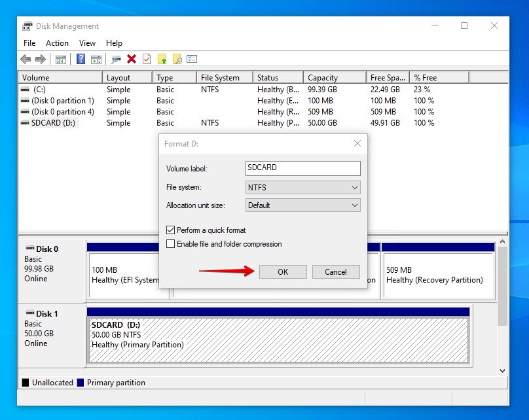Click the red X delete icon
Screen dimensions: 529x420
pyautogui.click(x=132, y=60)
